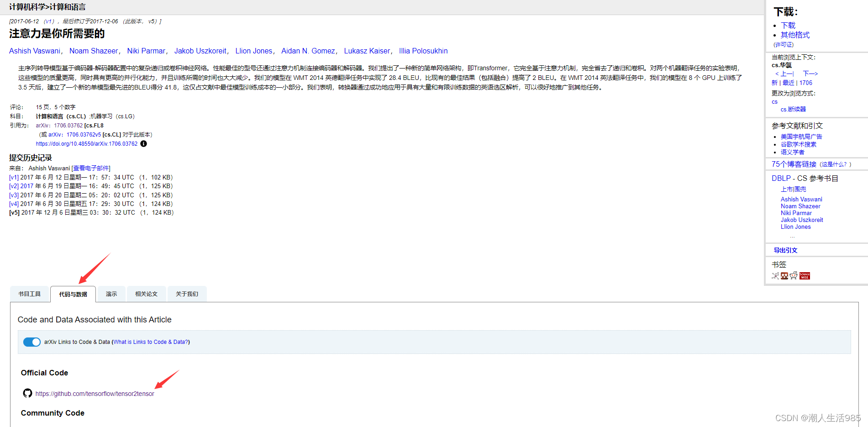The image size is (868, 427).
Task: Go to next paper with 下一 link
Action: coord(810,74)
